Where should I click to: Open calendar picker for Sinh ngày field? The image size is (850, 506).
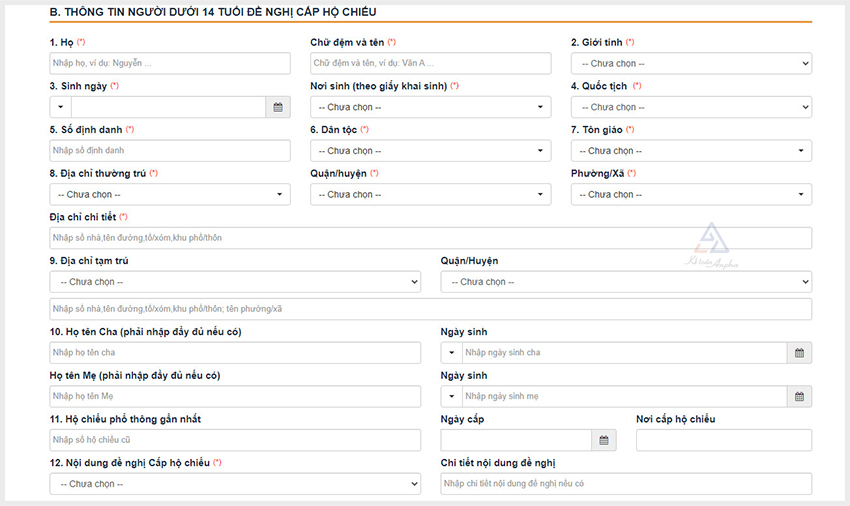pos(278,107)
